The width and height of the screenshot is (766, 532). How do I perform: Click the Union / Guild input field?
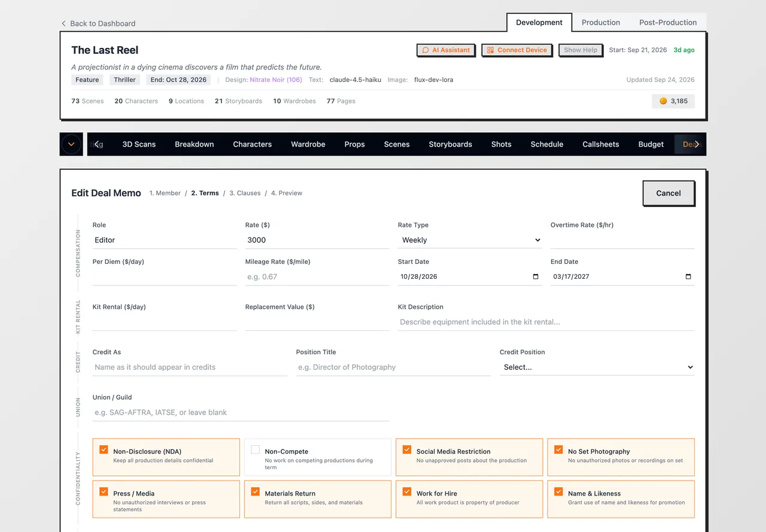(241, 412)
